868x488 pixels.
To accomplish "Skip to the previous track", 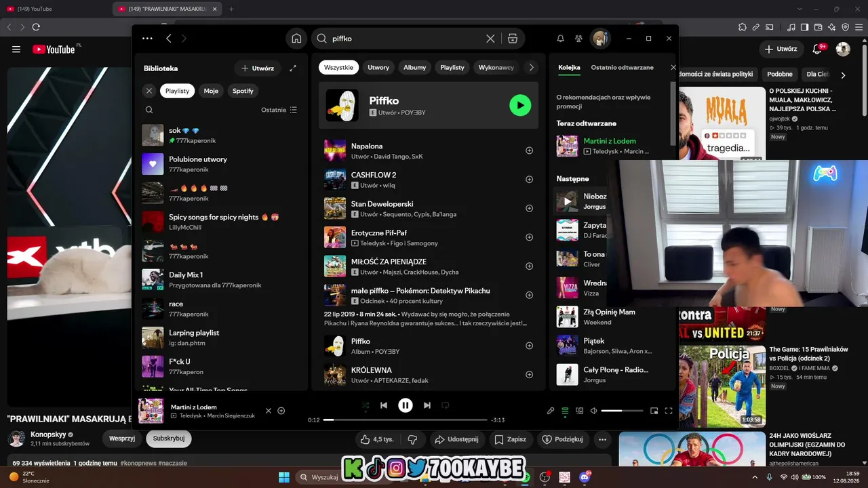I will pyautogui.click(x=384, y=405).
